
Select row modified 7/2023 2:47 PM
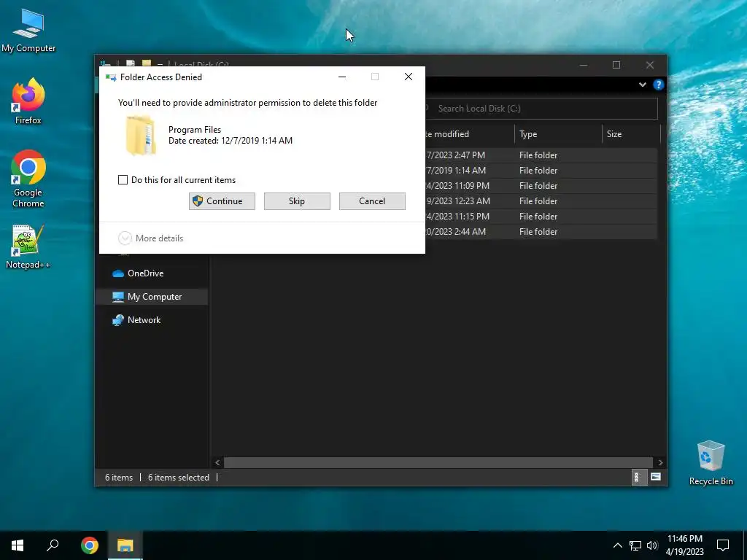[541, 155]
